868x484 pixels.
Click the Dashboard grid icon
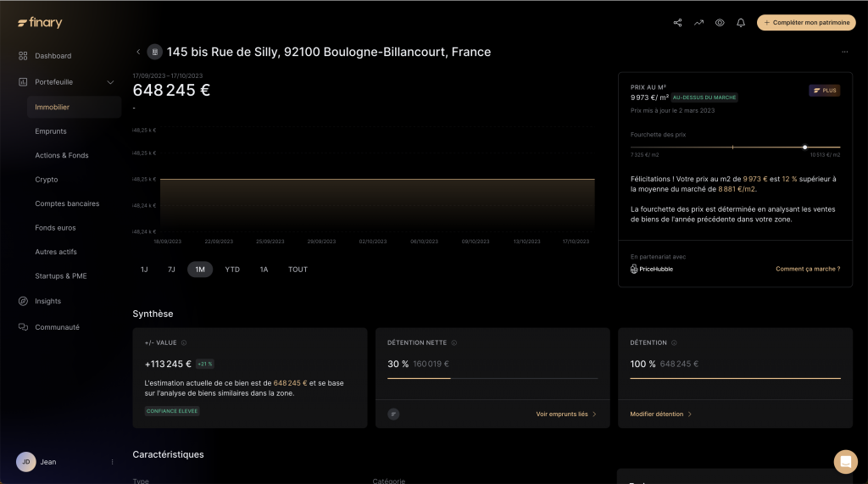point(23,56)
